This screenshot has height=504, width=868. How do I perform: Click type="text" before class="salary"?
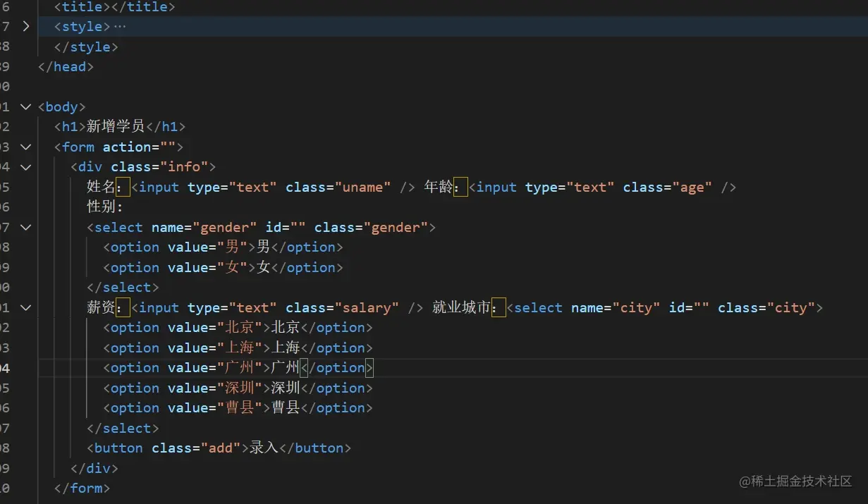233,308
